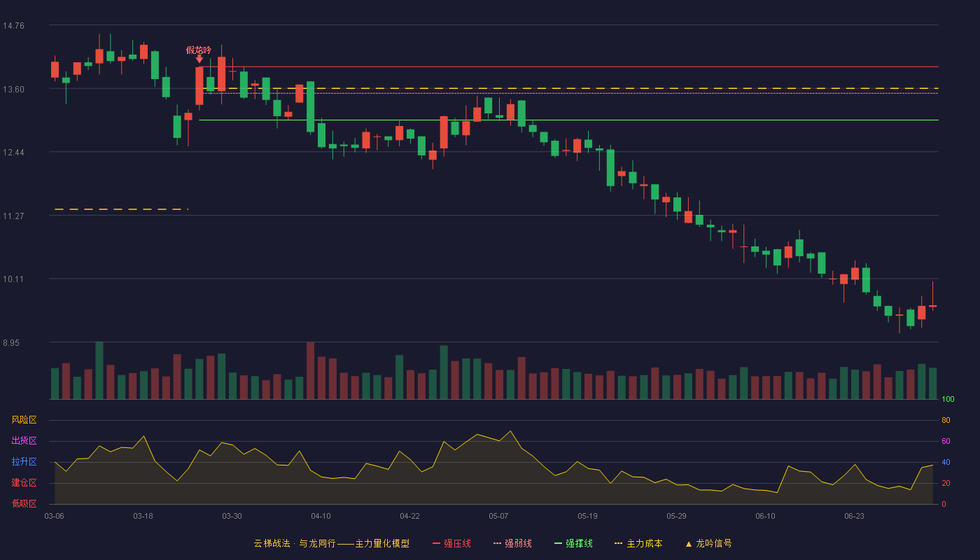Click the red 强压线 legend dash
The width and height of the screenshot is (980, 560).
coord(436,544)
